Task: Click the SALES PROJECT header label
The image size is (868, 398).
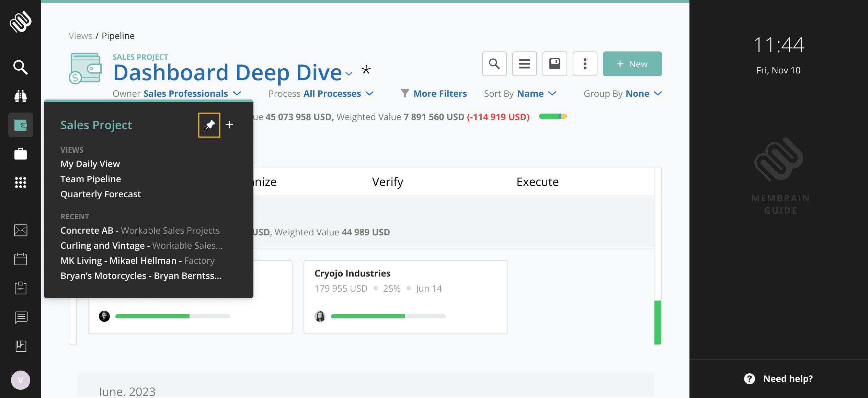Action: tap(140, 57)
